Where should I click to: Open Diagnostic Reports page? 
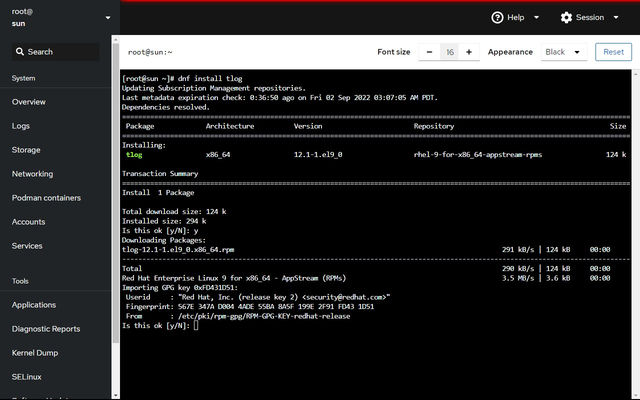click(x=46, y=329)
